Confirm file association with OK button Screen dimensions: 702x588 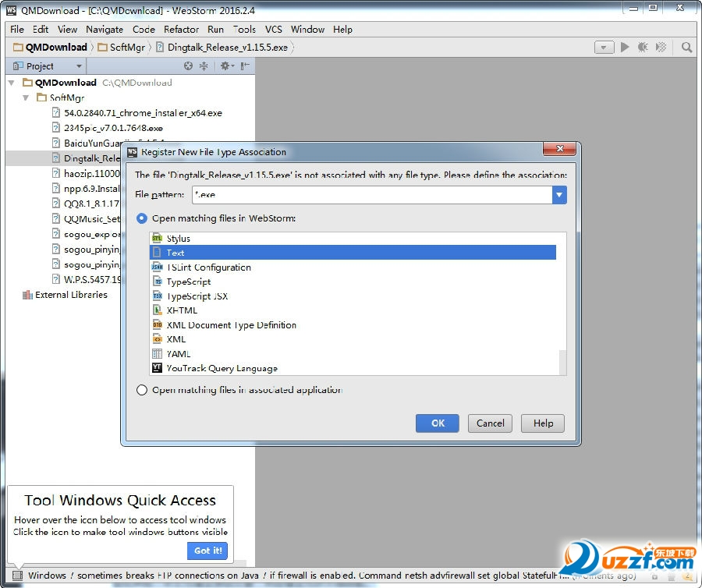click(x=437, y=423)
